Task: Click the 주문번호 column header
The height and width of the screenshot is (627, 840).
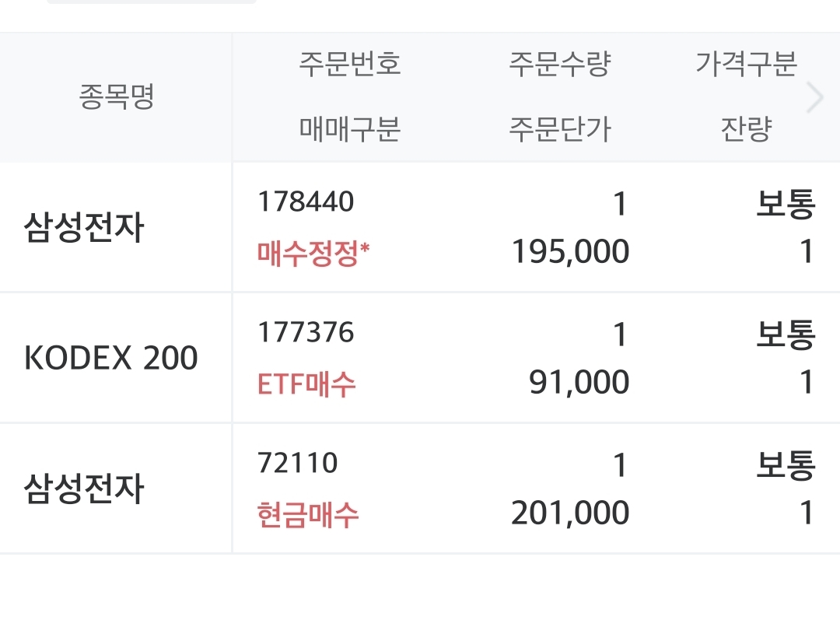Action: (349, 64)
